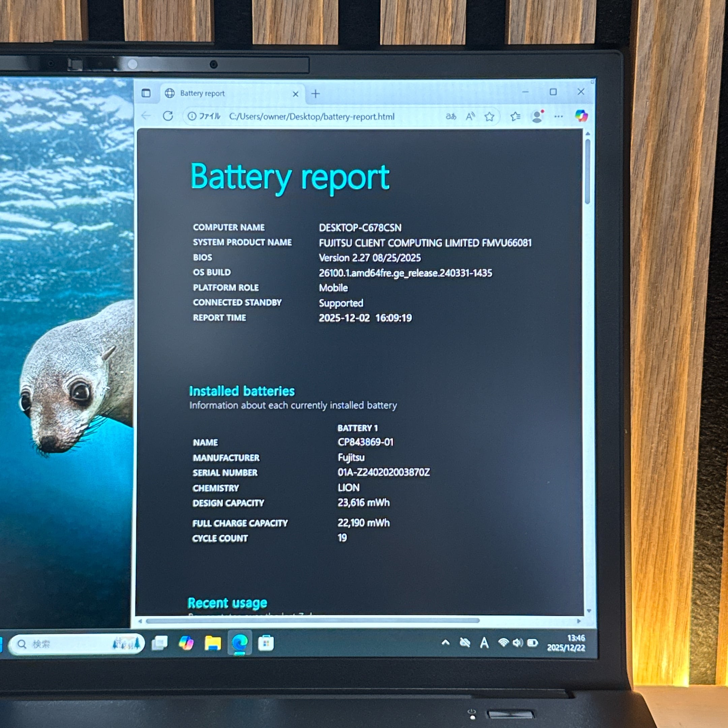Toggle the IME input mode A indicator
Viewport: 728px width, 728px height.
(x=484, y=643)
